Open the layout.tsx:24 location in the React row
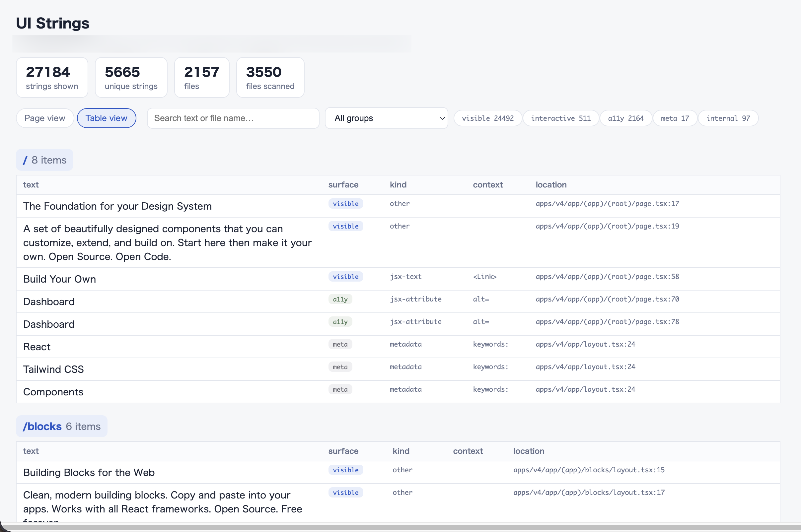 pos(585,344)
